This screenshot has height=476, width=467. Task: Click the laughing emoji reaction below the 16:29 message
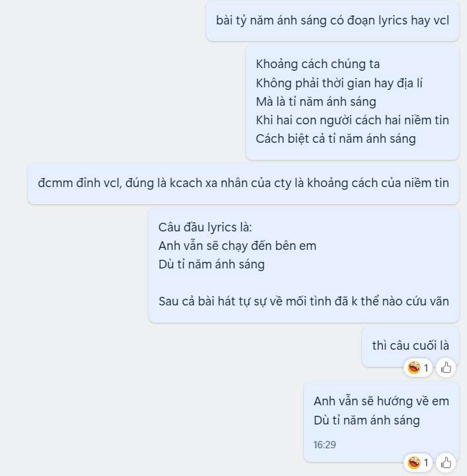[414, 463]
